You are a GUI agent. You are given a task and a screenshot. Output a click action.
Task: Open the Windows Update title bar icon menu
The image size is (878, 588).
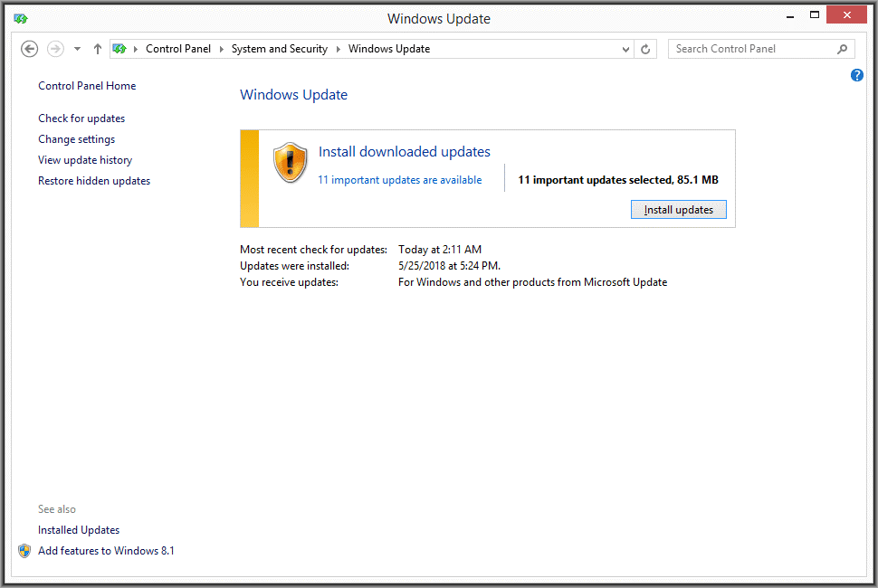(x=21, y=19)
